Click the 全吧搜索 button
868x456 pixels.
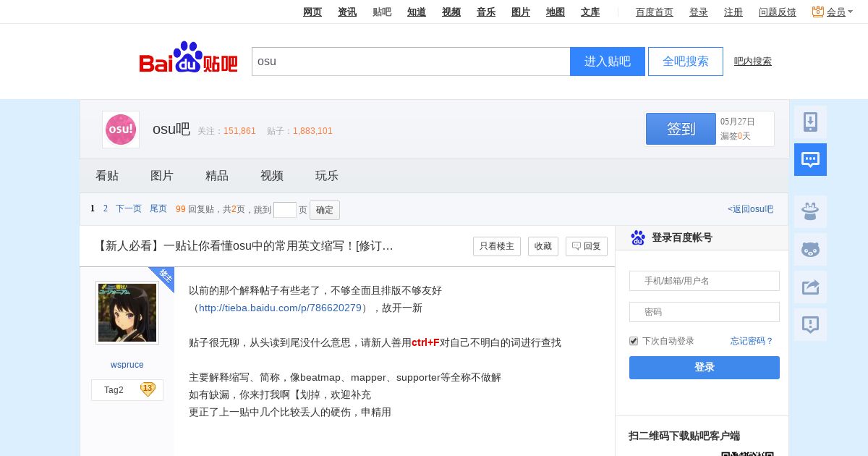[x=686, y=62]
